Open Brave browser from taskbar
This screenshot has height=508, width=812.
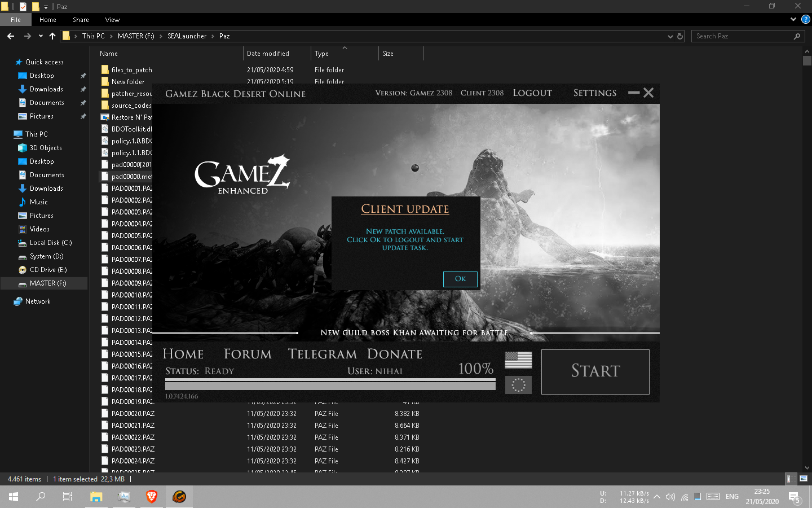point(151,497)
